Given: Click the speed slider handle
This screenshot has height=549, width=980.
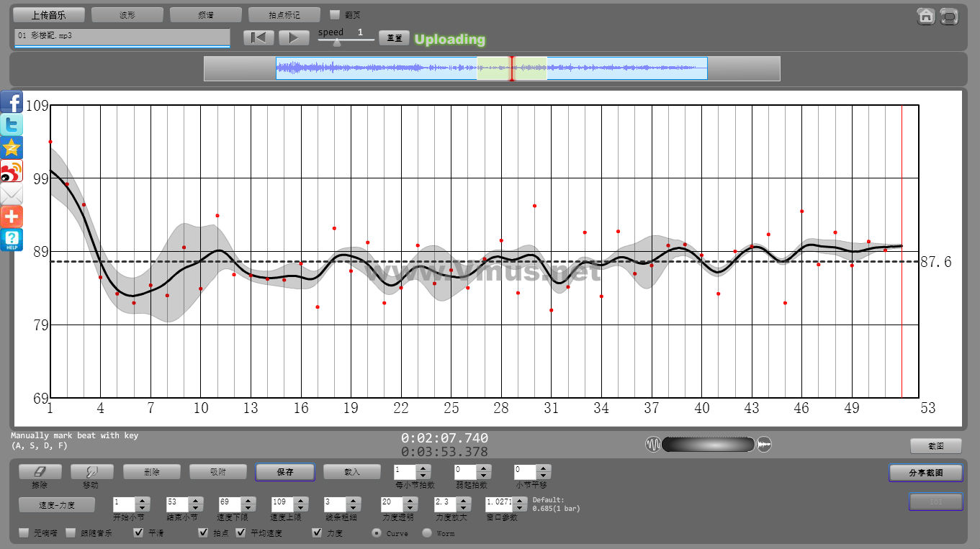Looking at the screenshot, I should point(336,42).
